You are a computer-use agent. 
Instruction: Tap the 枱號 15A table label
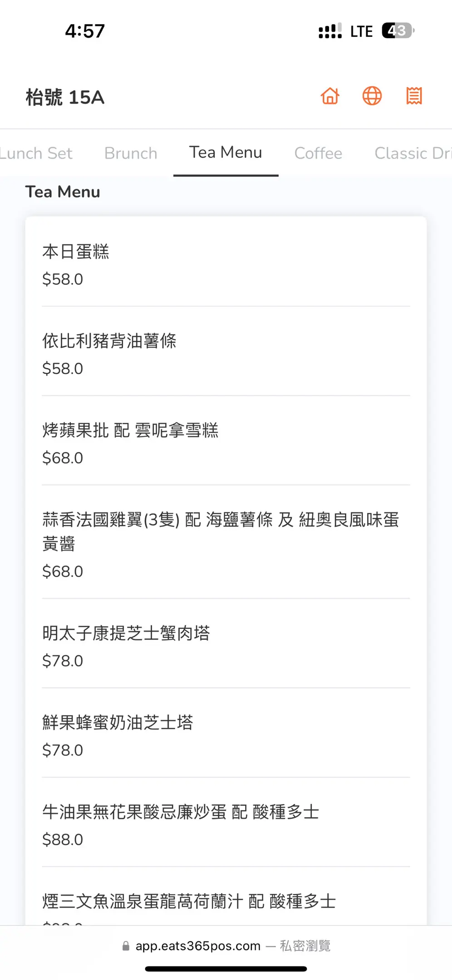click(65, 97)
